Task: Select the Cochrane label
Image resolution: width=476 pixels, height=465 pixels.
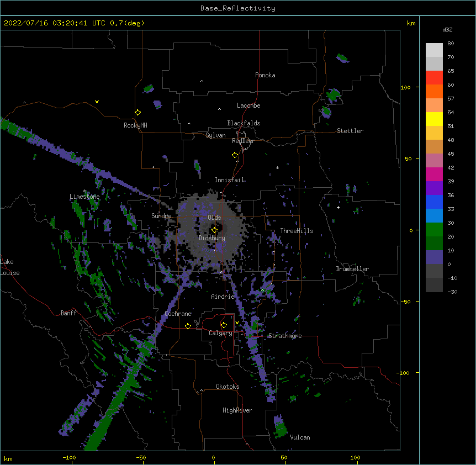Action: point(178,314)
